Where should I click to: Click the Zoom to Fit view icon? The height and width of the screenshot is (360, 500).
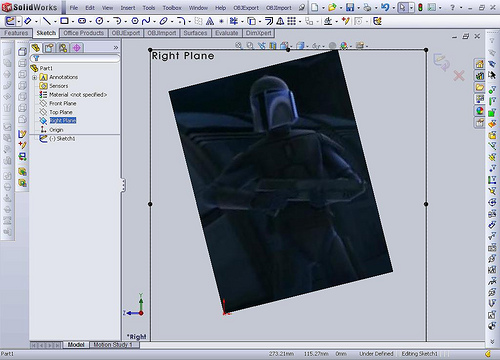(x=239, y=46)
